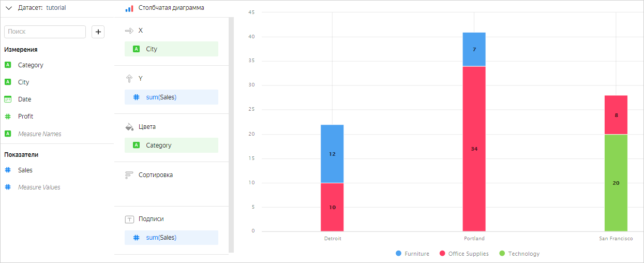Click the X axis arrow icon
The width and height of the screenshot is (644, 263).
129,31
